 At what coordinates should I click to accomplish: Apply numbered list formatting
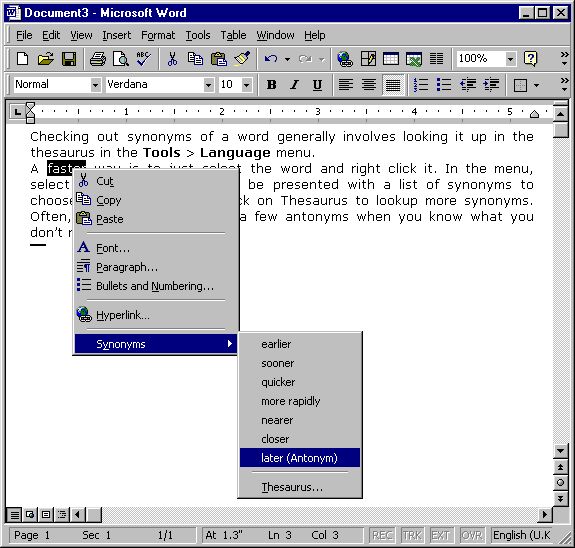click(421, 85)
